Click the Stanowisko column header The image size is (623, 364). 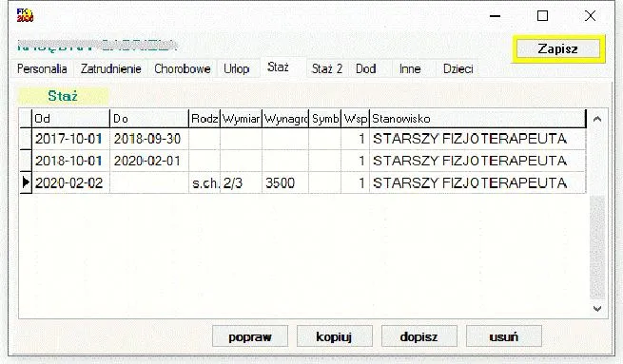[x=477, y=118]
